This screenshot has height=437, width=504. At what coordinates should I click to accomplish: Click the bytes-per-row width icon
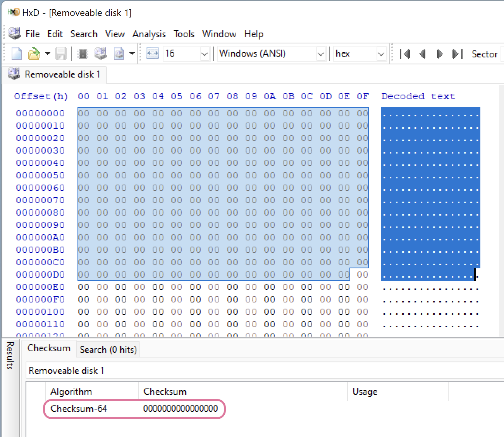pyautogui.click(x=153, y=54)
